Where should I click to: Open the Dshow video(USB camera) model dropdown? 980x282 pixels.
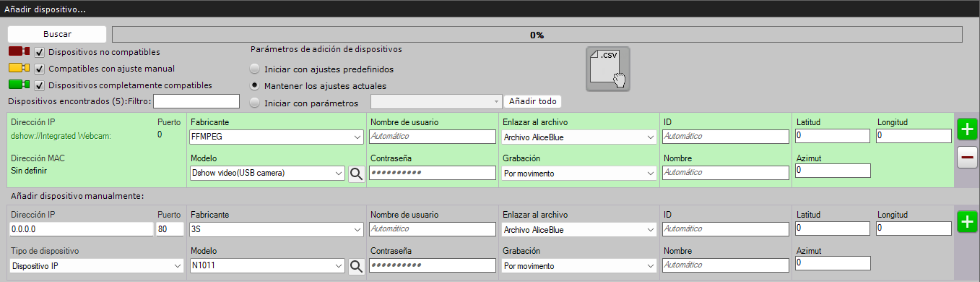point(267,173)
